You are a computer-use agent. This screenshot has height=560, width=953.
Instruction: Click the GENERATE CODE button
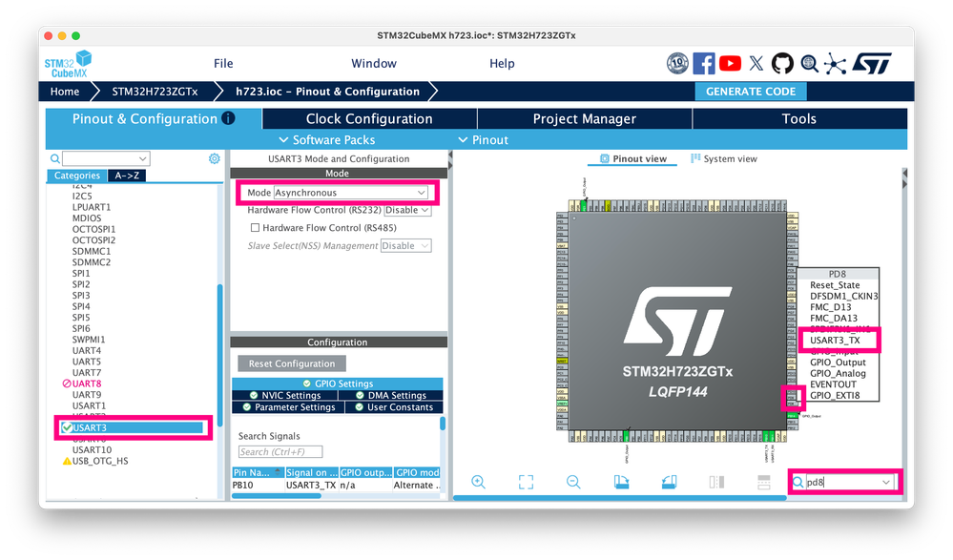[x=751, y=92]
